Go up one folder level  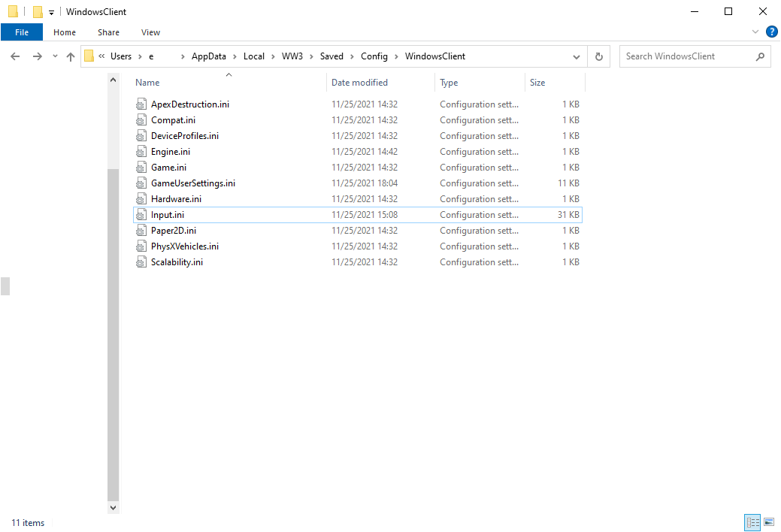71,56
